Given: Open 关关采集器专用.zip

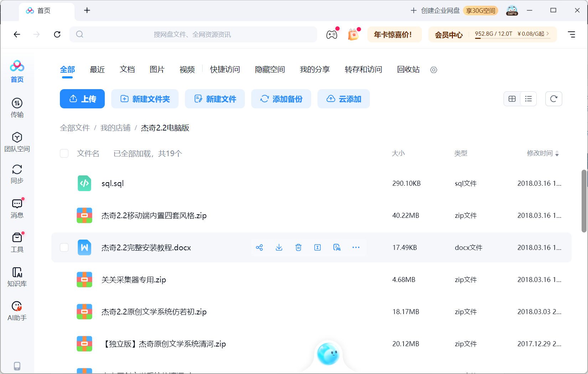Looking at the screenshot, I should click(x=134, y=280).
